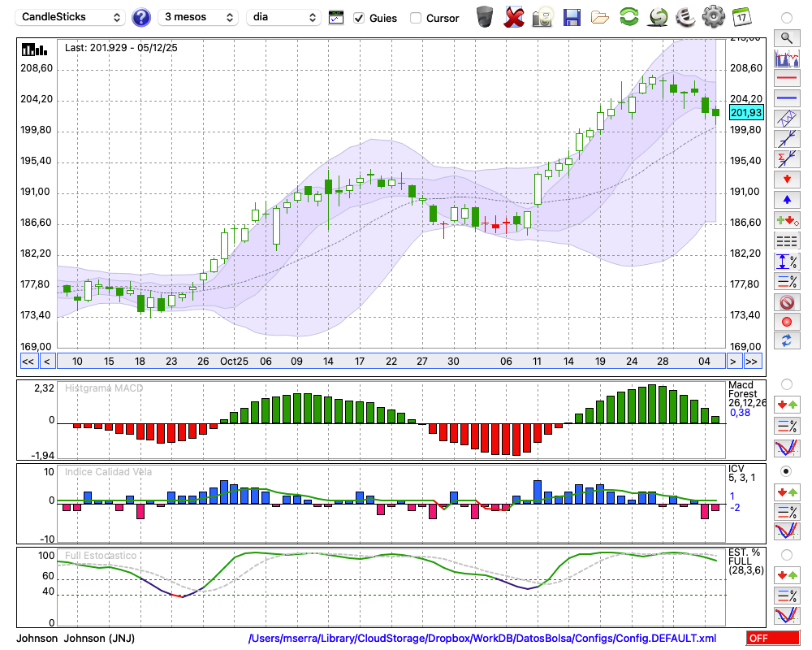Click the date timeline scroll bar

click(390, 362)
